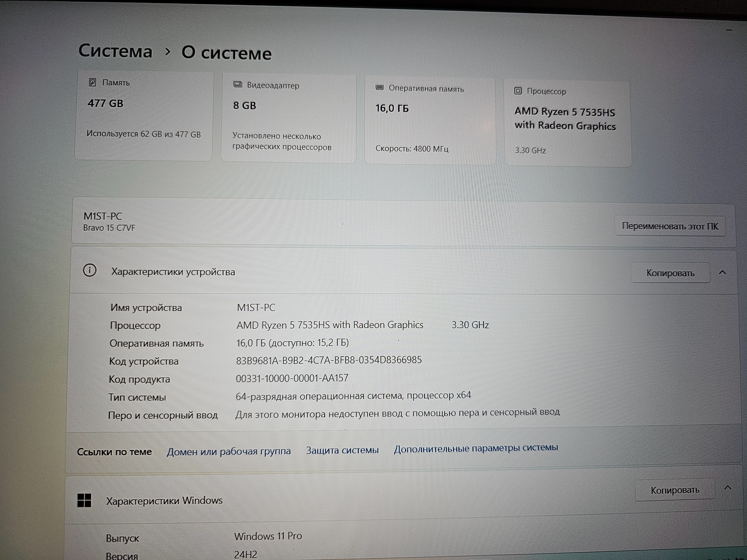Screen dimensions: 747x560
Task: Click the '24H2' version value
Action: click(245, 554)
